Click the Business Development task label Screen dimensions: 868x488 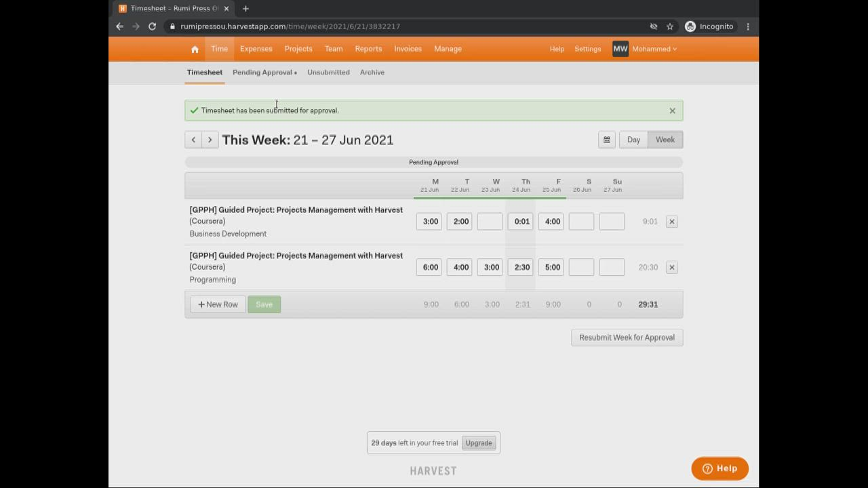coord(228,234)
